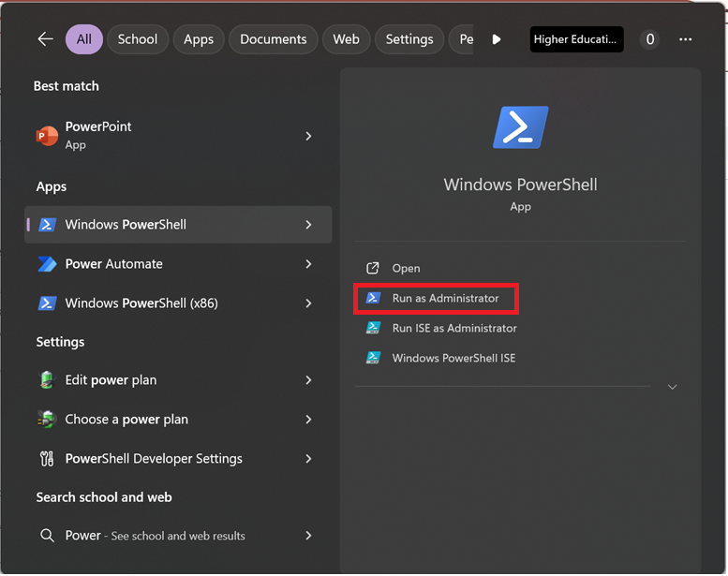Expand Edit power plan chevron

click(309, 380)
